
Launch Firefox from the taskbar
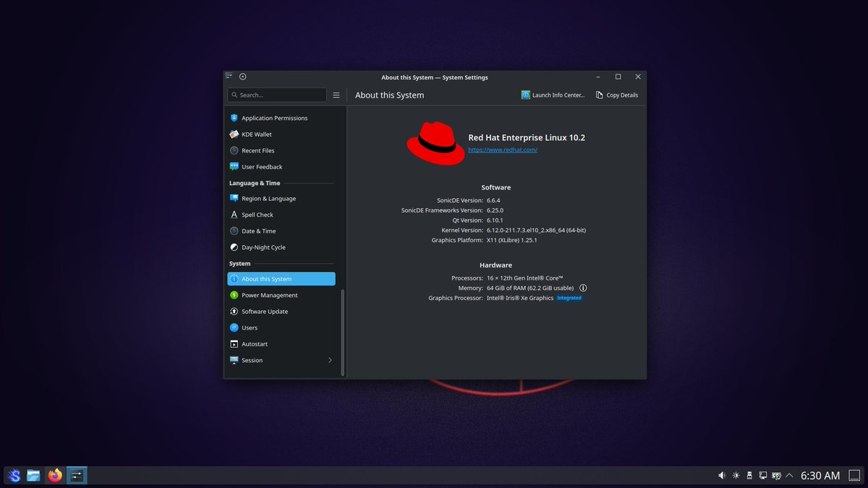(55, 475)
